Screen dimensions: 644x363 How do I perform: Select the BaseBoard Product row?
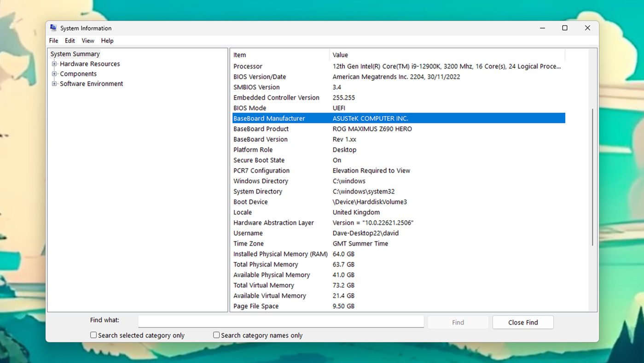pyautogui.click(x=261, y=129)
